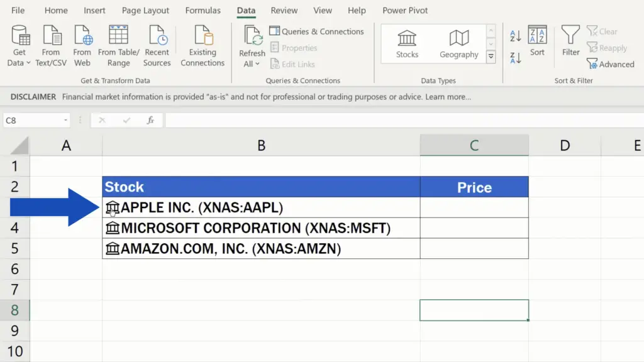Click the Apple stock card icon
This screenshot has height=362, width=644.
(112, 207)
